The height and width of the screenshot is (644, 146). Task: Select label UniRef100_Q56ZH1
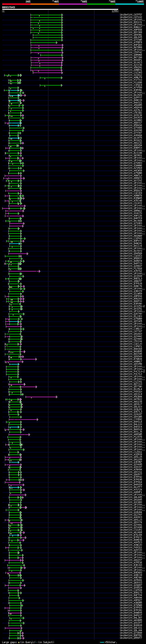(x=131, y=67)
